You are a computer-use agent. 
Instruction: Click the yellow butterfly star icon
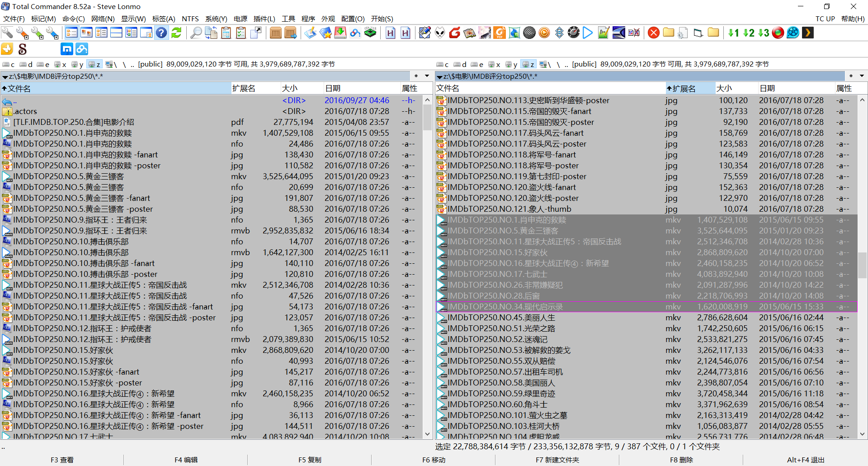tap(7, 49)
